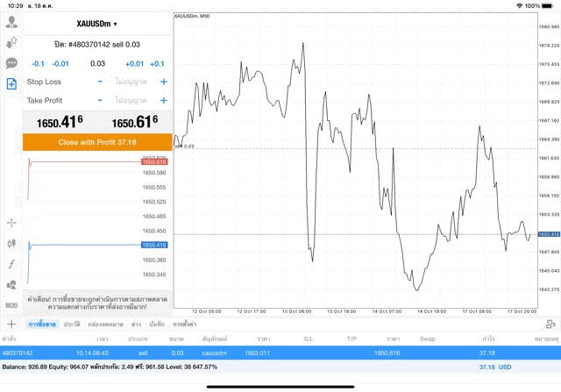
Task: Click the open price 1663.011 cell
Action: pyautogui.click(x=257, y=353)
